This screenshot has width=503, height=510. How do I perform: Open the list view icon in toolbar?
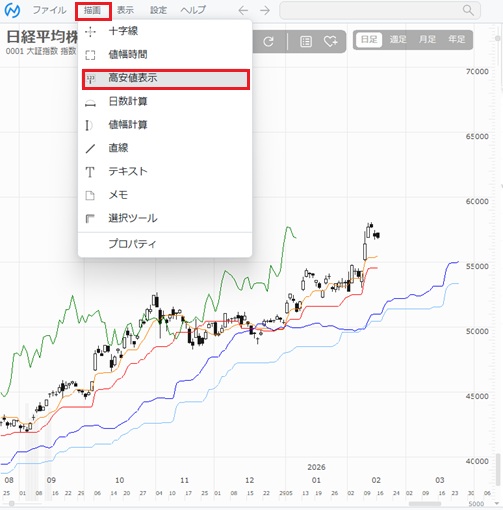pyautogui.click(x=306, y=41)
